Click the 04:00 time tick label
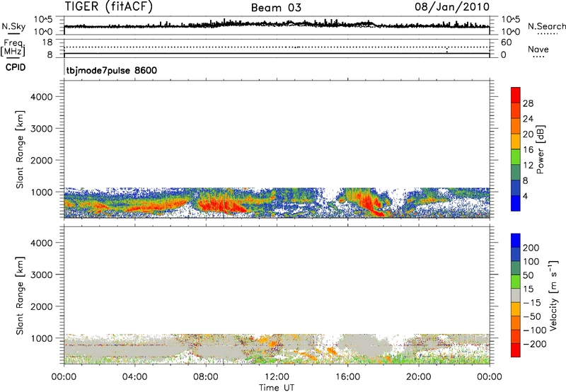This screenshot has width=566, height=392. click(134, 377)
